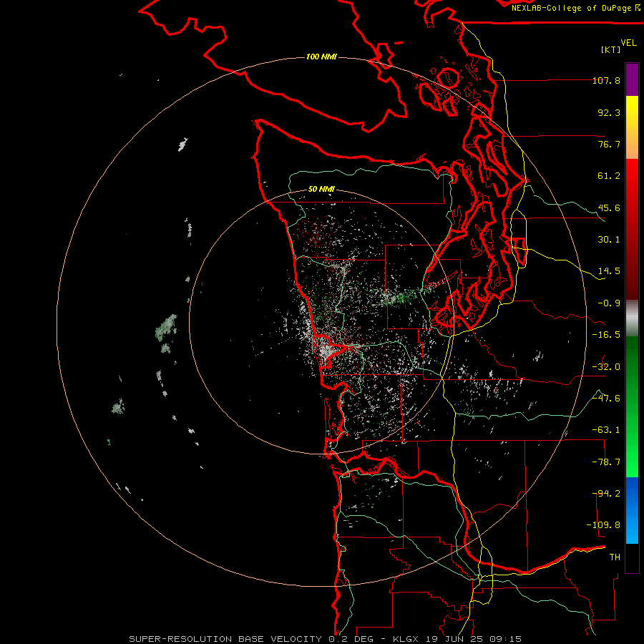Click the -32.0 velocity scale value
Viewport: 644px width, 644px height.
point(606,367)
